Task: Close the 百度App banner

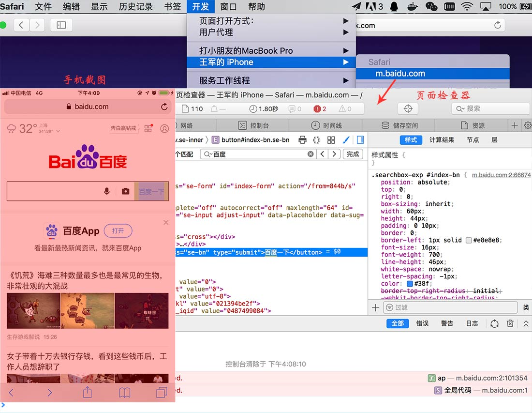Action: (x=166, y=222)
